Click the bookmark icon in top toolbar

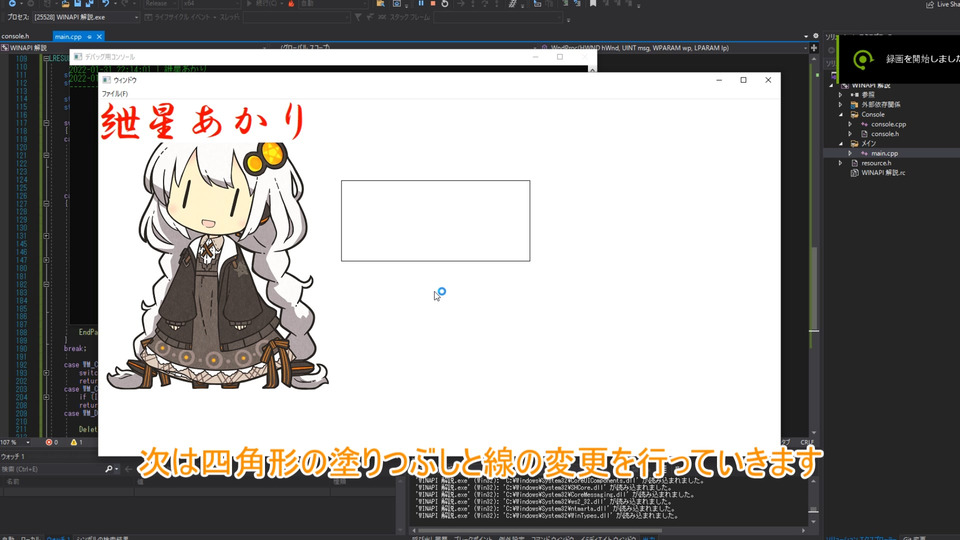coord(593,3)
